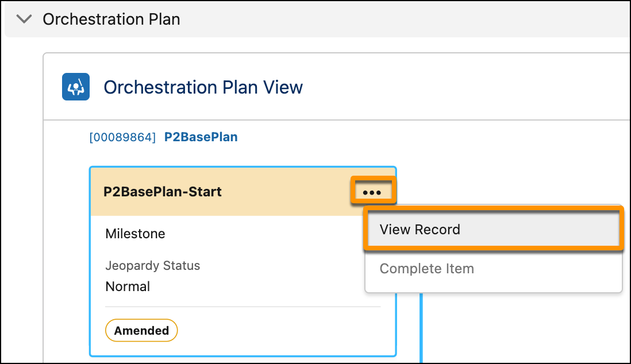
Task: Click the Orchestration Plan View conductor icon
Action: [76, 87]
